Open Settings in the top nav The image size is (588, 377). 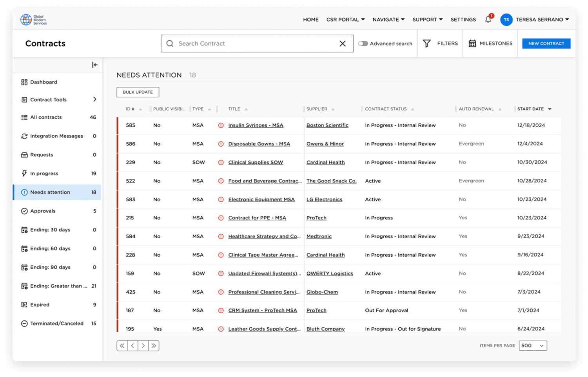click(463, 20)
